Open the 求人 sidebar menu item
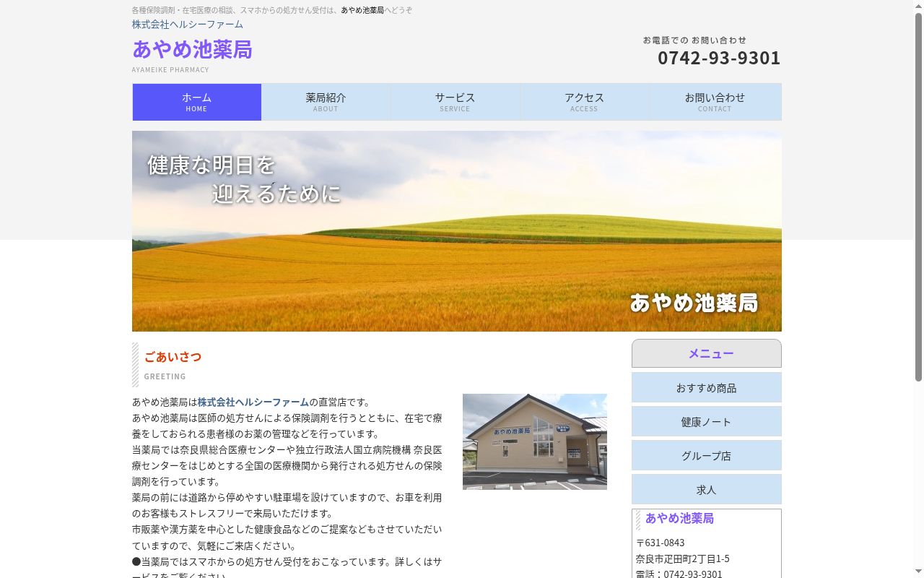 tap(706, 489)
